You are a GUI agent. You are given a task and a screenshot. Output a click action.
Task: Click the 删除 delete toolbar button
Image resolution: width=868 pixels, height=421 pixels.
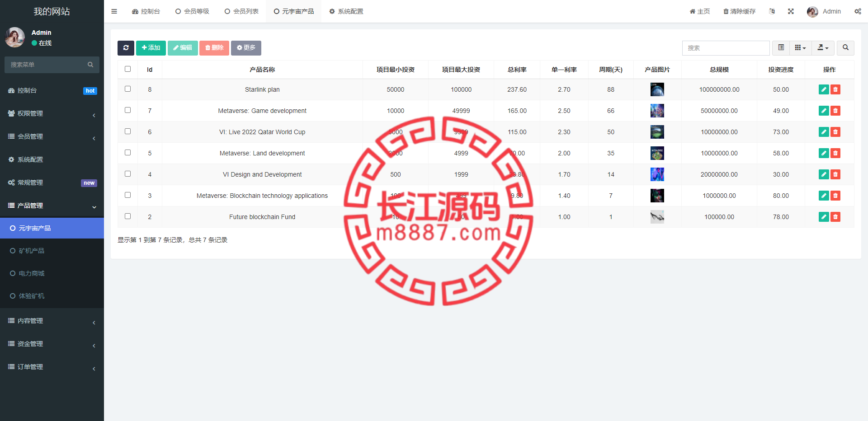[214, 48]
